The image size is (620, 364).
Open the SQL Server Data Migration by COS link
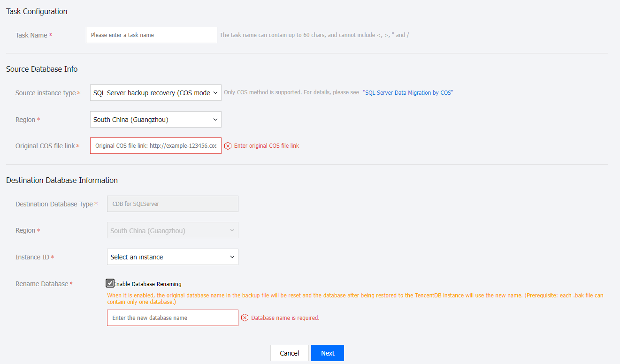408,93
